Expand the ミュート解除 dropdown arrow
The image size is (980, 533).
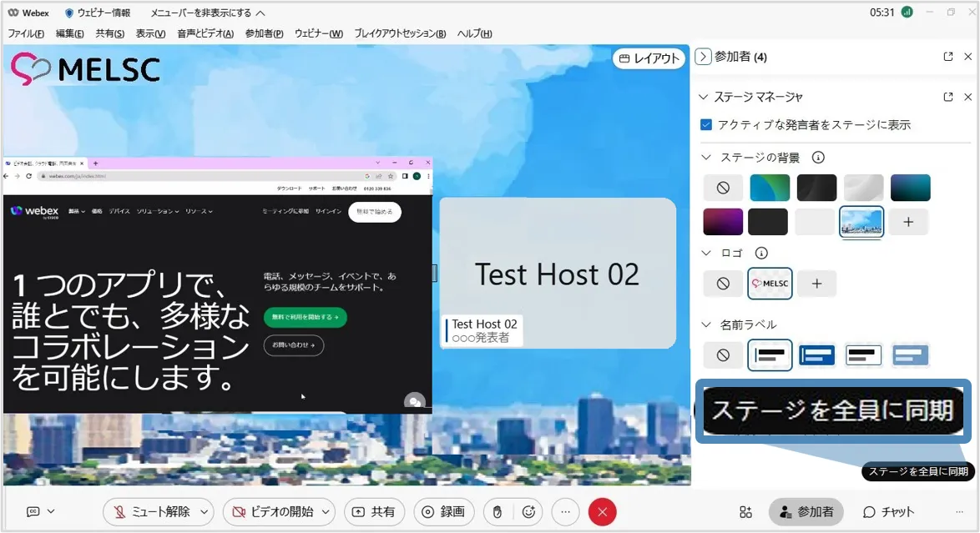coord(205,511)
